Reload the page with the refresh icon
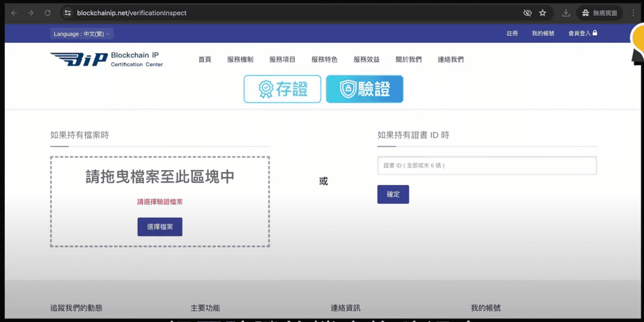Viewport: 644px width, 322px height. [x=48, y=13]
